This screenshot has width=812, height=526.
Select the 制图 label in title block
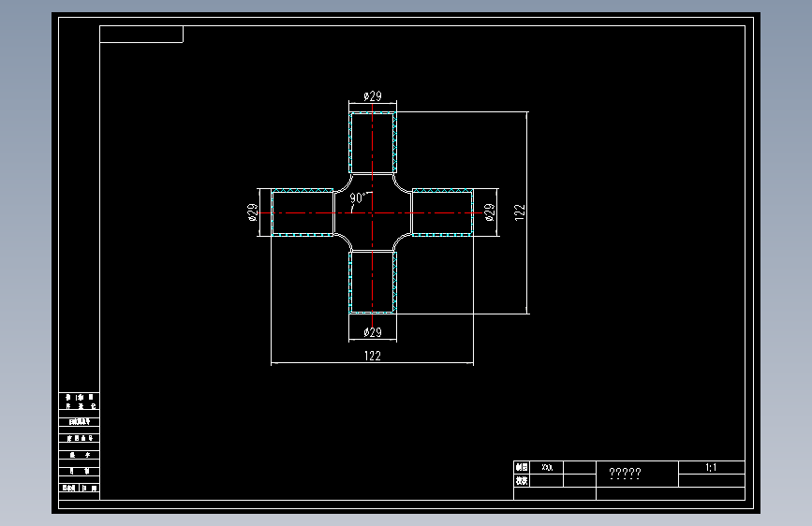522,467
